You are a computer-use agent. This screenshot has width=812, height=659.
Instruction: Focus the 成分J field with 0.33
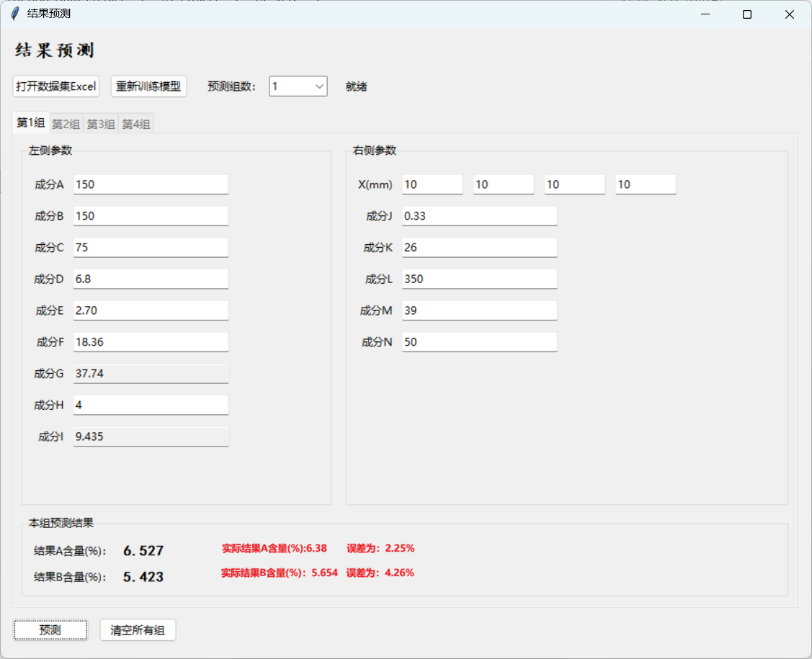tap(479, 216)
